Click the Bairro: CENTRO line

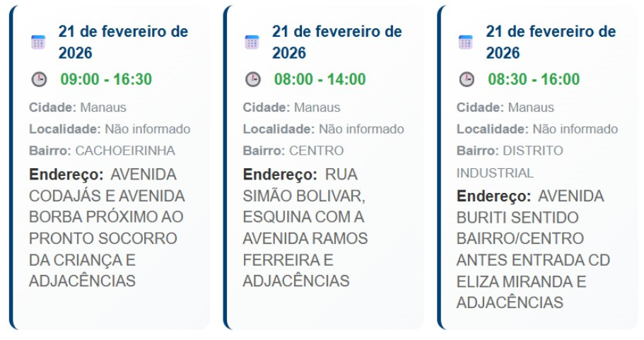pos(293,151)
